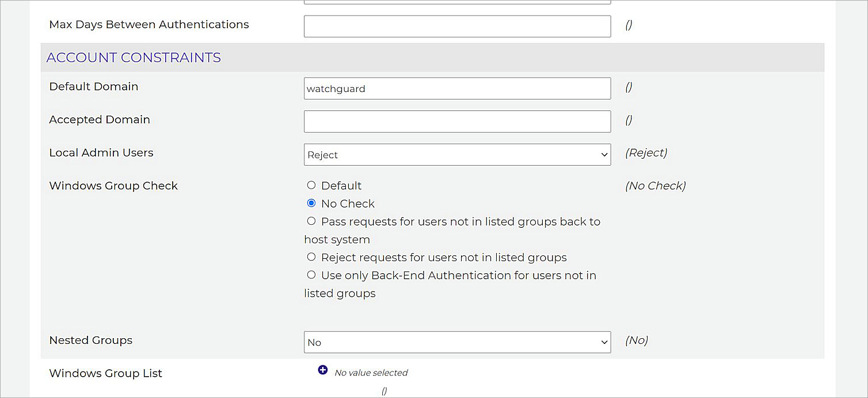Choose the Default radio option
This screenshot has width=868, height=398.
[x=311, y=185]
